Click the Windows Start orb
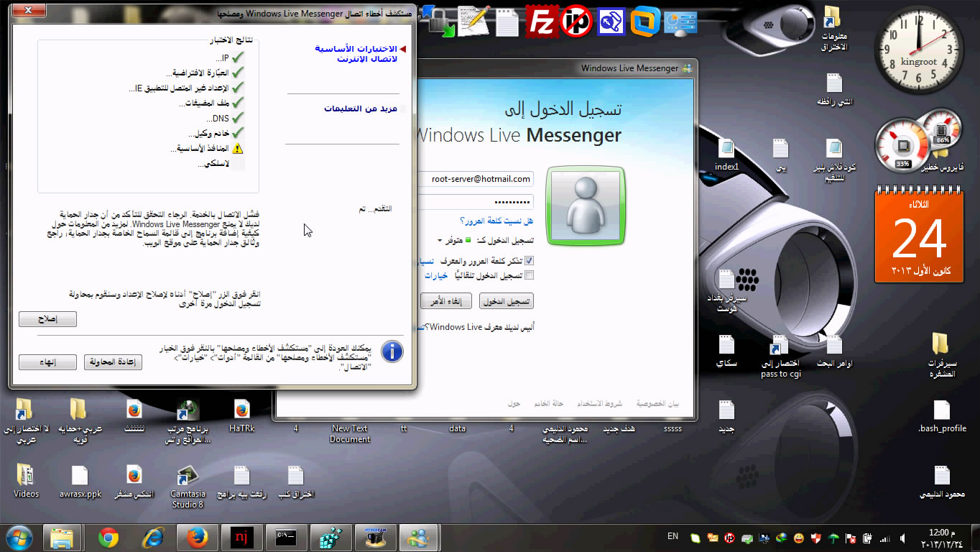The image size is (980, 552). (x=19, y=538)
